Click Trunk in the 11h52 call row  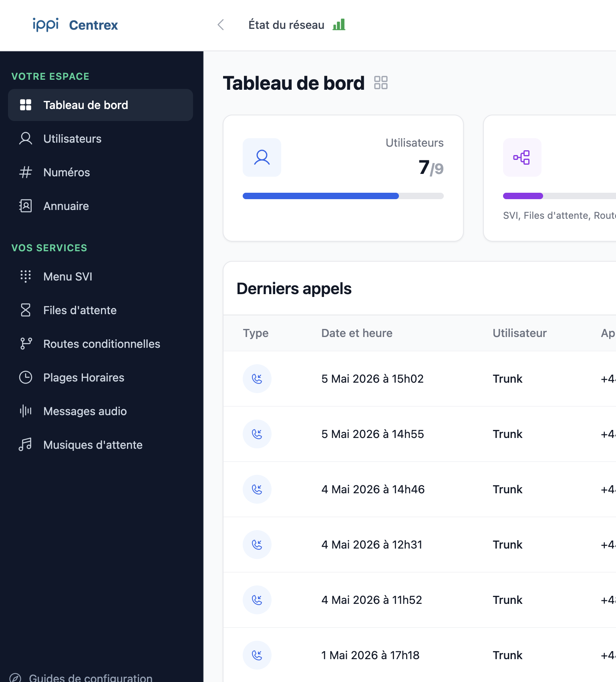point(507,600)
